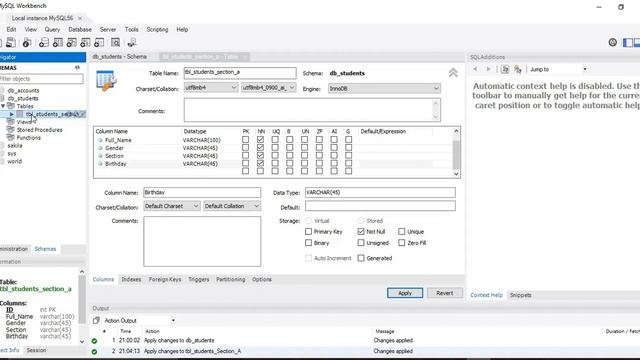Click the Revert button
640x360 pixels.
[x=444, y=293]
